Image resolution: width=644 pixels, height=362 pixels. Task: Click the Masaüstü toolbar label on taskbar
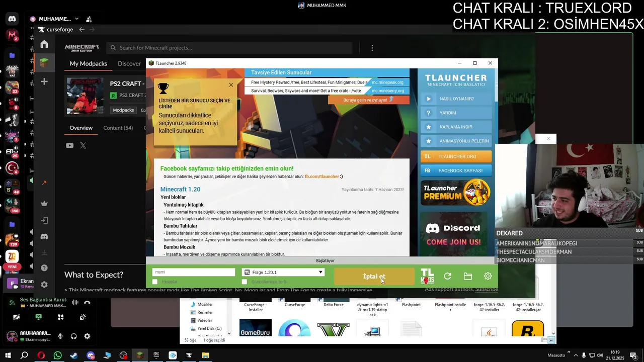(556, 355)
